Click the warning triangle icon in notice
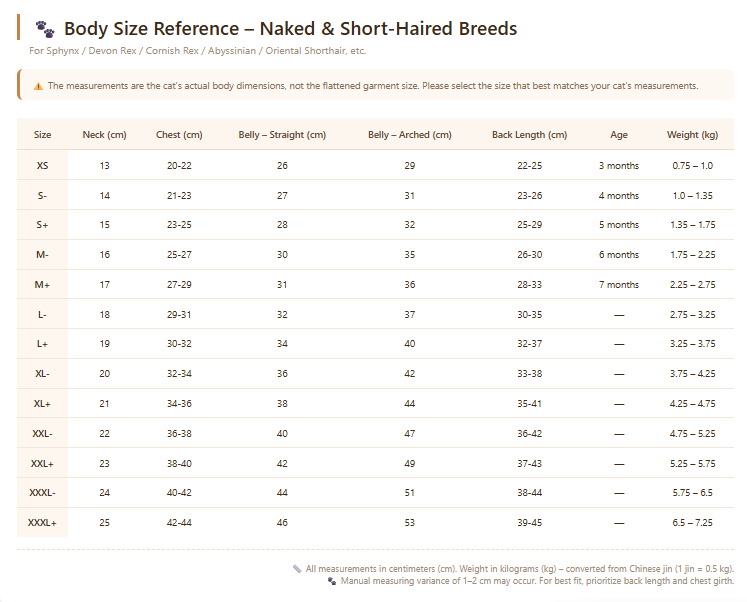This screenshot has height=602, width=747. pyautogui.click(x=38, y=86)
